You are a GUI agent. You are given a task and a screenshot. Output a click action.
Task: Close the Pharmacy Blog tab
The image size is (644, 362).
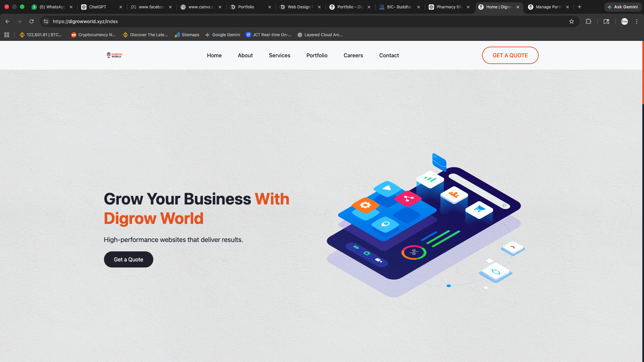click(468, 7)
